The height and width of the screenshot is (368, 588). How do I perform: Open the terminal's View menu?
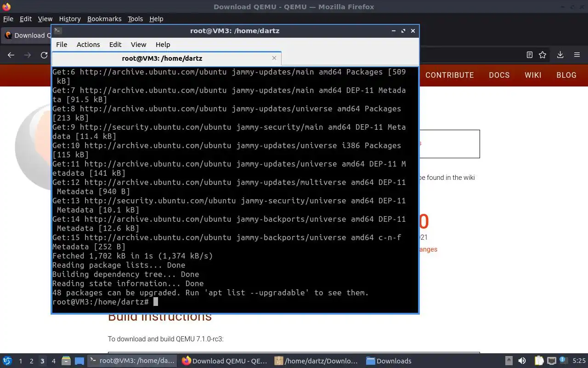click(138, 44)
